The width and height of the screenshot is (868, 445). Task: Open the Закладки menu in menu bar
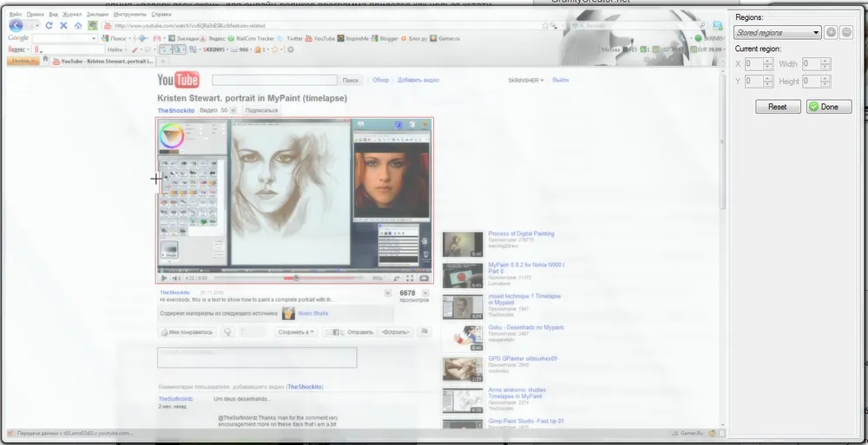98,15
